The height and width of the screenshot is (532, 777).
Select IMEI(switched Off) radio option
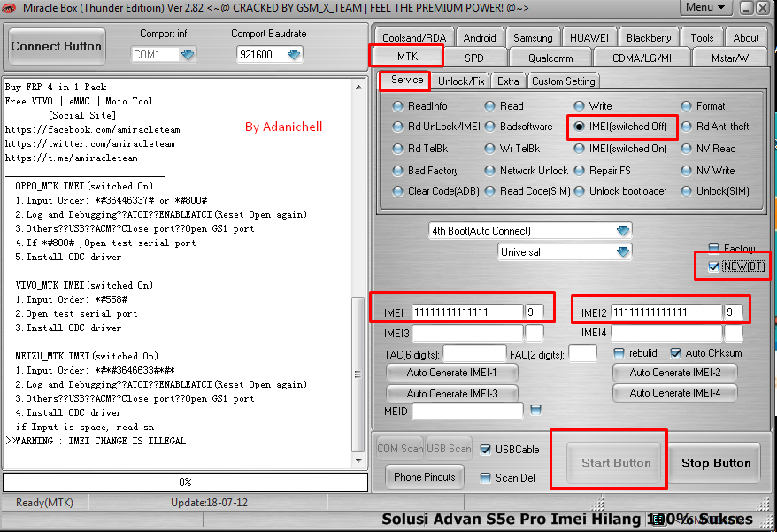point(579,127)
